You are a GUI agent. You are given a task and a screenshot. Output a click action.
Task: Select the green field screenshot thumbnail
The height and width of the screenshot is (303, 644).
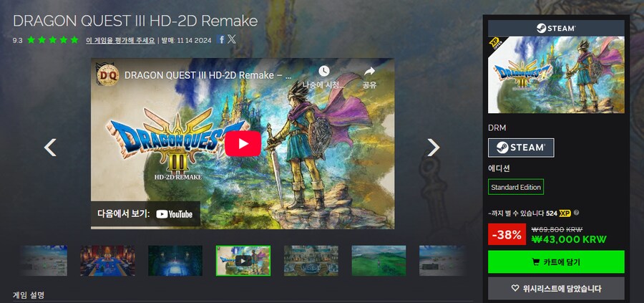[x=379, y=261]
